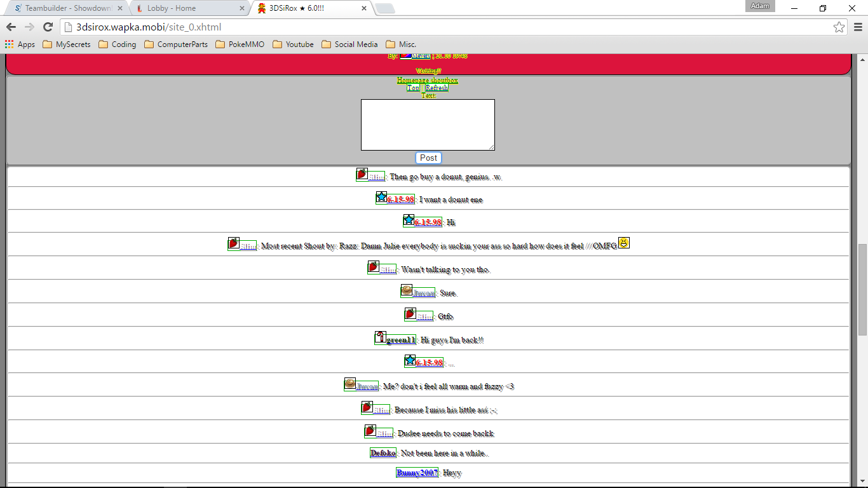The width and height of the screenshot is (868, 488).
Task: Click the Refresh link in shoutbox header
Action: (x=437, y=88)
